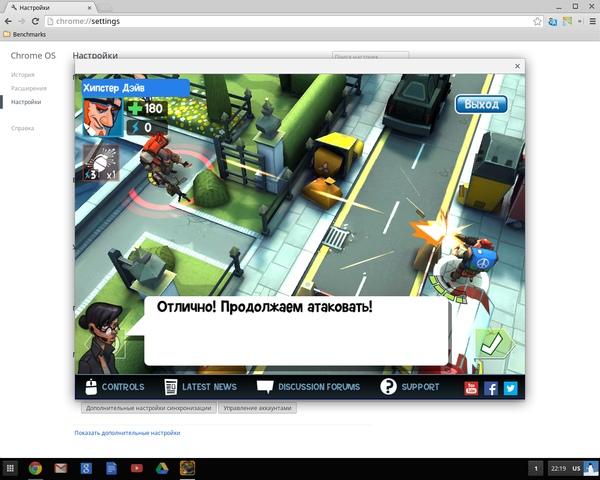Image resolution: width=600 pixels, height=480 pixels.
Task: Click the 22:19 clock in system tray
Action: (558, 469)
